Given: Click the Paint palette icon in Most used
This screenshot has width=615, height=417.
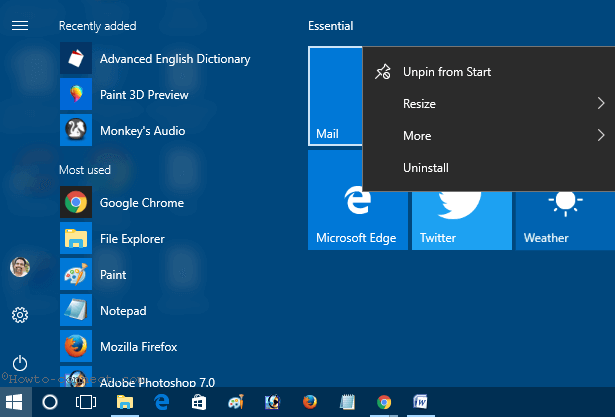Looking at the screenshot, I should click(76, 274).
